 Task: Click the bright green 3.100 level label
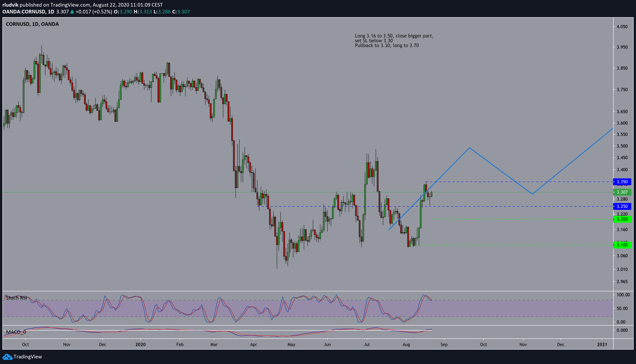point(622,245)
